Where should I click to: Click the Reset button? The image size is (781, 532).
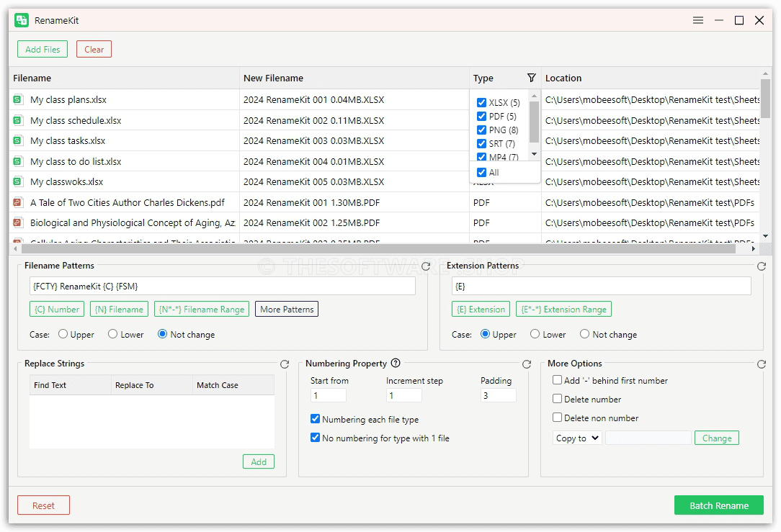(43, 505)
